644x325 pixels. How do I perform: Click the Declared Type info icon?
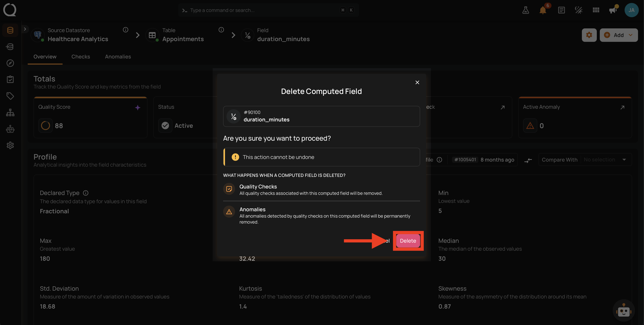(x=86, y=193)
